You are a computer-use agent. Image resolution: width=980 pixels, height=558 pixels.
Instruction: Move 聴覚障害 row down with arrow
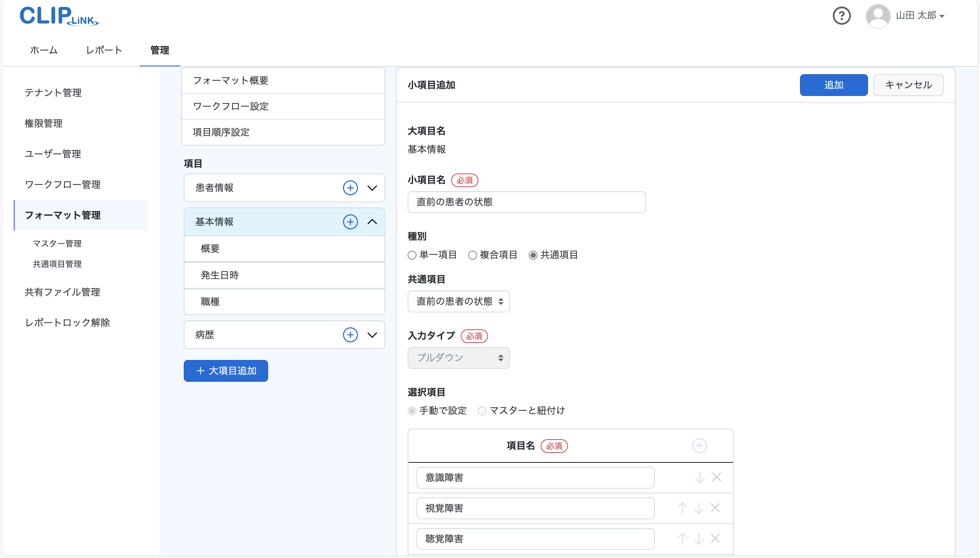pos(699,539)
